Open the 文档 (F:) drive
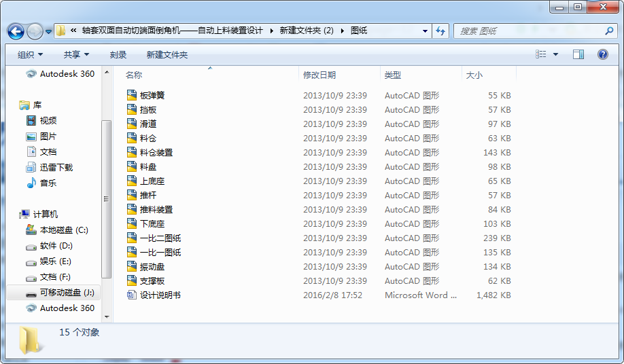This screenshot has width=624, height=364. click(48, 276)
